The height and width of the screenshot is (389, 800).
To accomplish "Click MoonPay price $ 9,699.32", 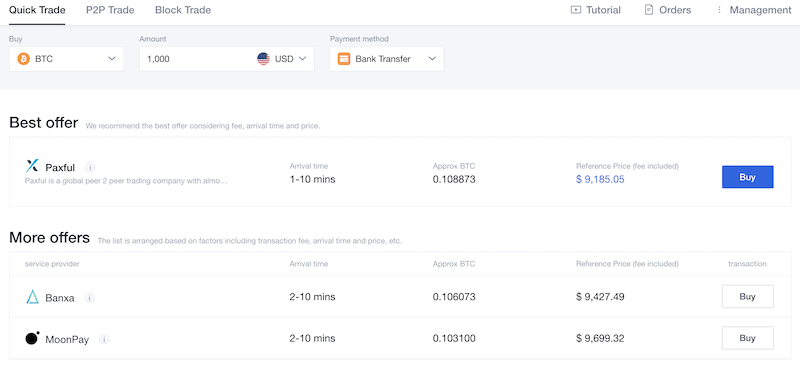I will tap(600, 338).
